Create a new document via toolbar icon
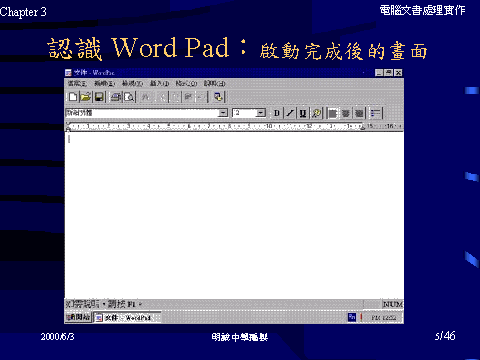480x360 pixels. [x=73, y=97]
